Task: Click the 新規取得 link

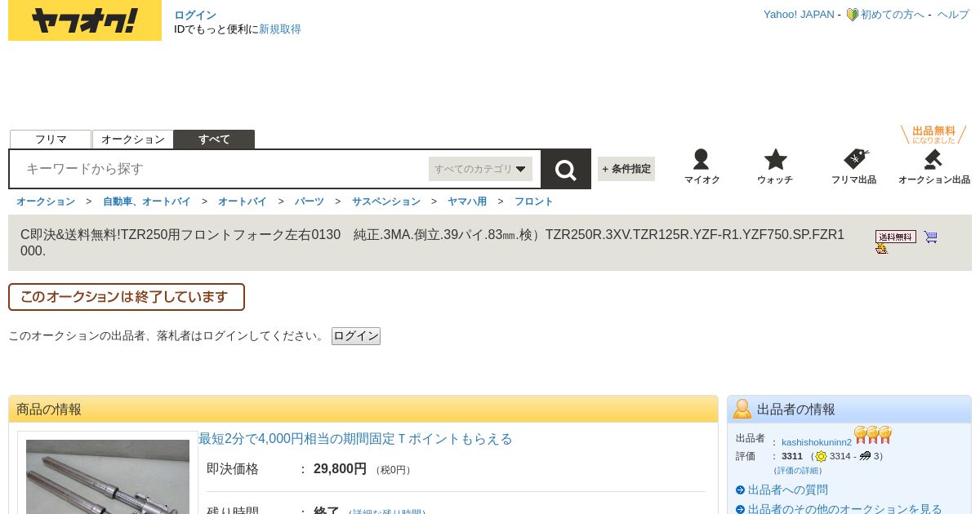Action: click(x=280, y=29)
